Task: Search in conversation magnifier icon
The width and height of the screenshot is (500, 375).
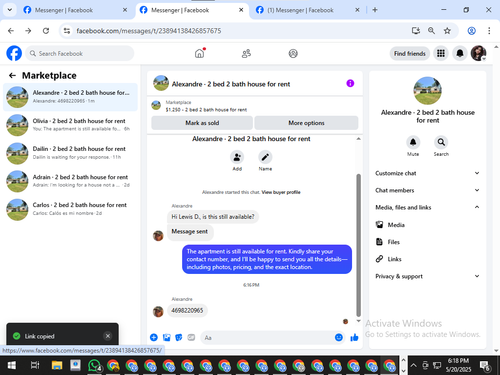Action: [x=441, y=142]
